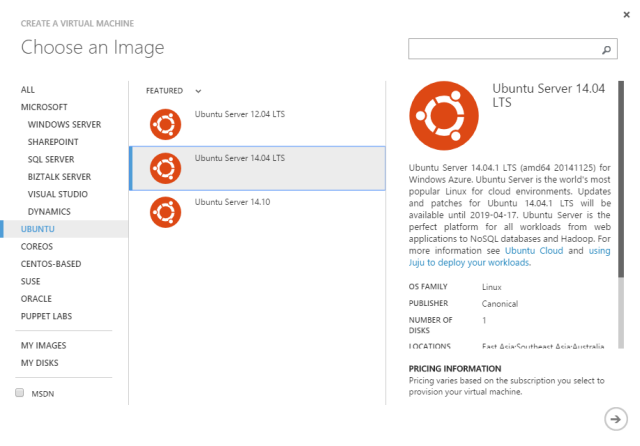Choose the WINDOWS SERVER category
Image resolution: width=640 pixels, height=446 pixels.
(64, 124)
